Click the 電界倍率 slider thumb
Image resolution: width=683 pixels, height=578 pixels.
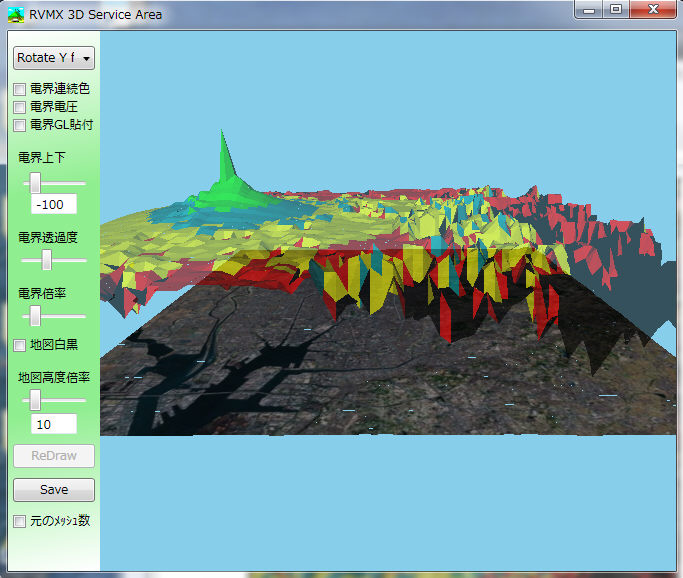pos(35,316)
